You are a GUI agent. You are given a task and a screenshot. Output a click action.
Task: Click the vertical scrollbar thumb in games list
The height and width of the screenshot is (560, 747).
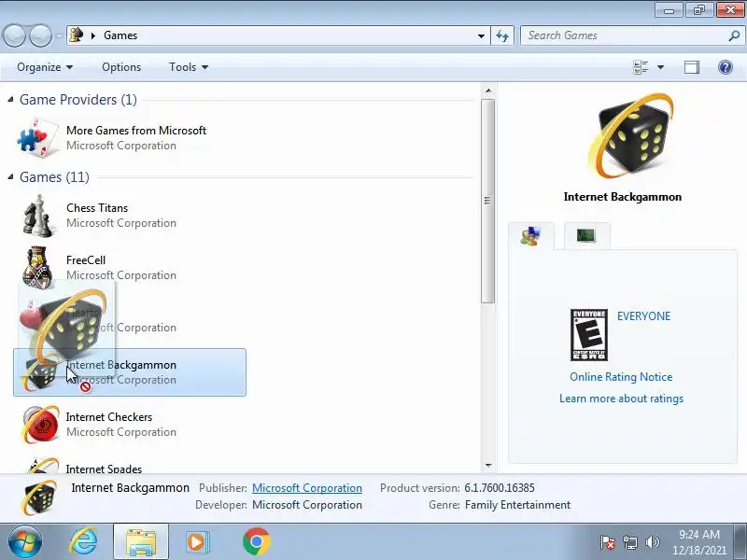coord(487,201)
